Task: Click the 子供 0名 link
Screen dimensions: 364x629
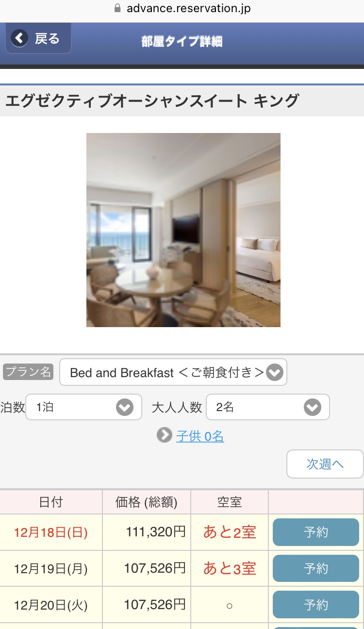Action: point(200,436)
